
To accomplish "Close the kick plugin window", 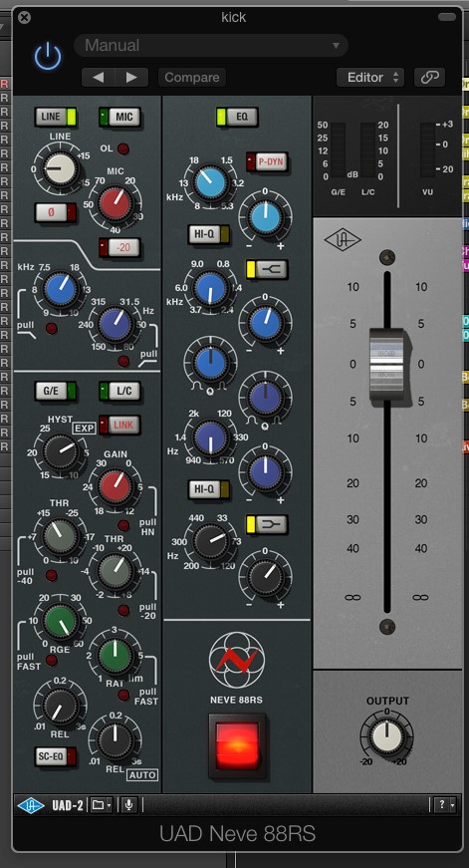I will pyautogui.click(x=24, y=17).
